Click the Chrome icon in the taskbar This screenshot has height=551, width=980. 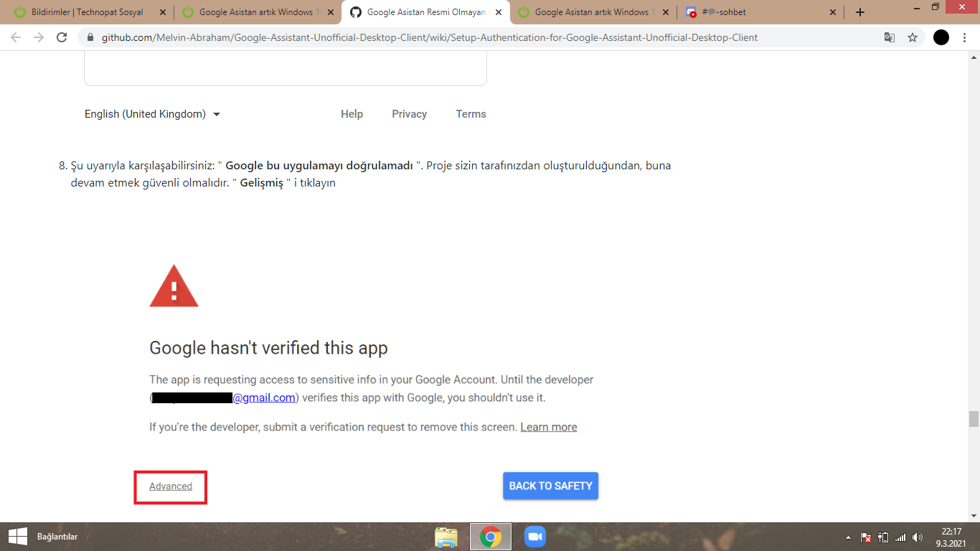point(491,537)
